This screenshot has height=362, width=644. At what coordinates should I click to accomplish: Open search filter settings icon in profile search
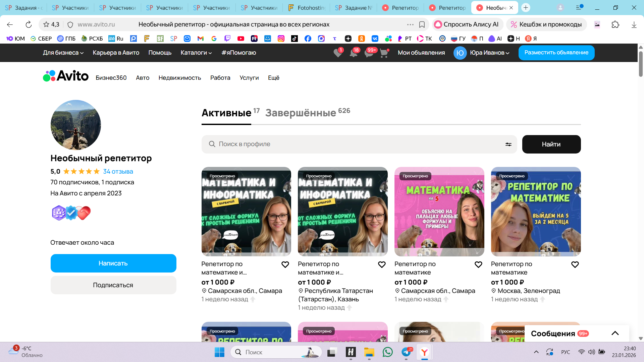pos(508,144)
